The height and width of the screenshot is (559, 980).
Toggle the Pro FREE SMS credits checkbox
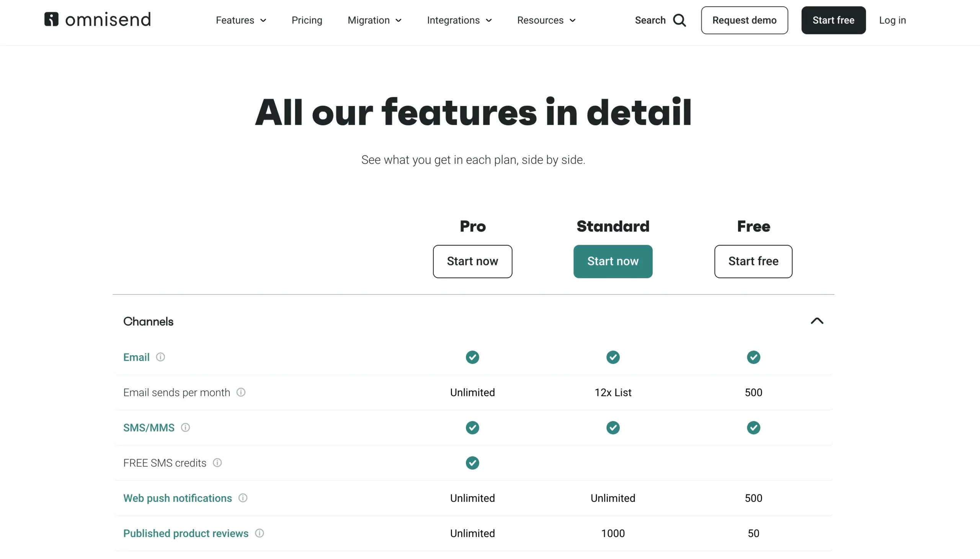(472, 463)
